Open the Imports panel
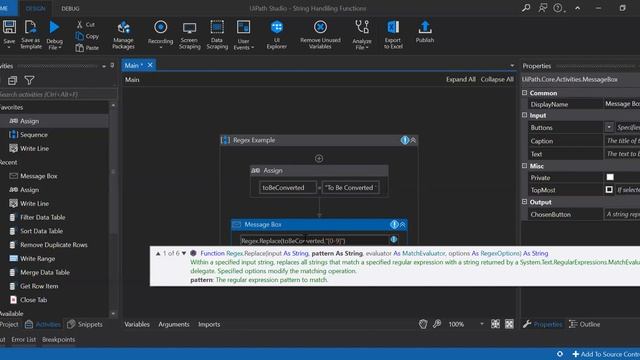 point(209,324)
